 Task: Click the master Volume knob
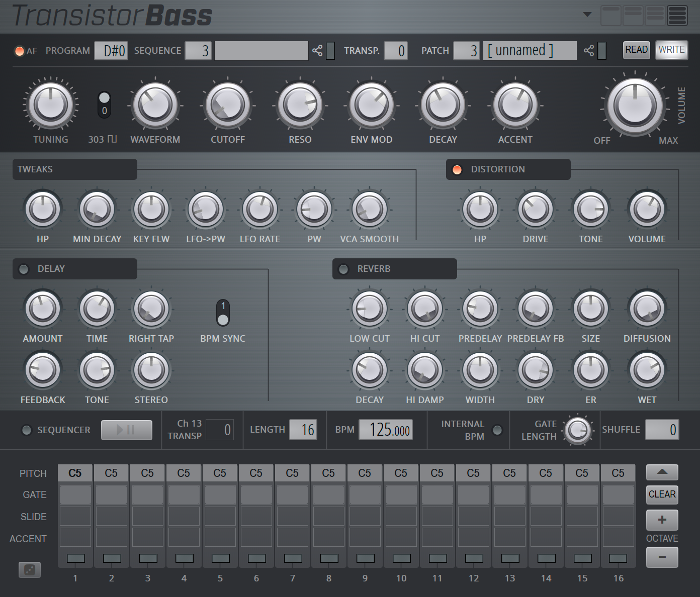[x=635, y=106]
